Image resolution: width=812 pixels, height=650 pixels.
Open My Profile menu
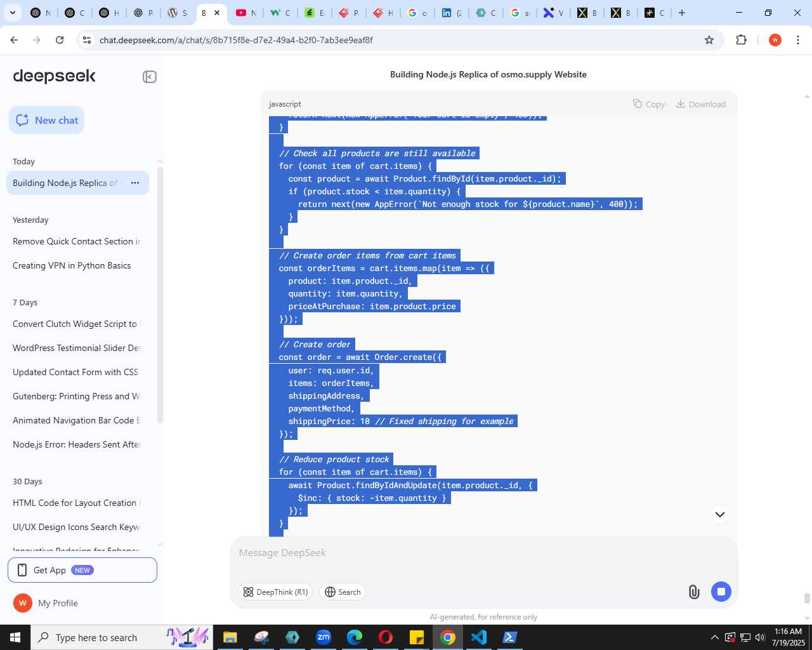tap(46, 603)
